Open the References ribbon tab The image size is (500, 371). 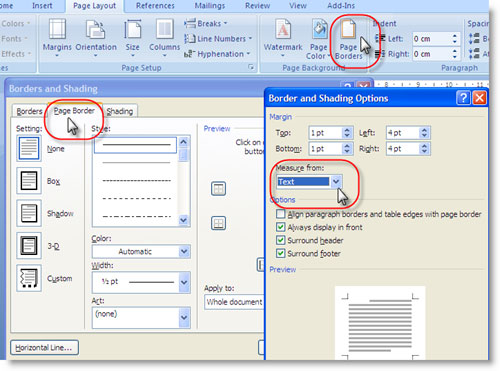(155, 6)
